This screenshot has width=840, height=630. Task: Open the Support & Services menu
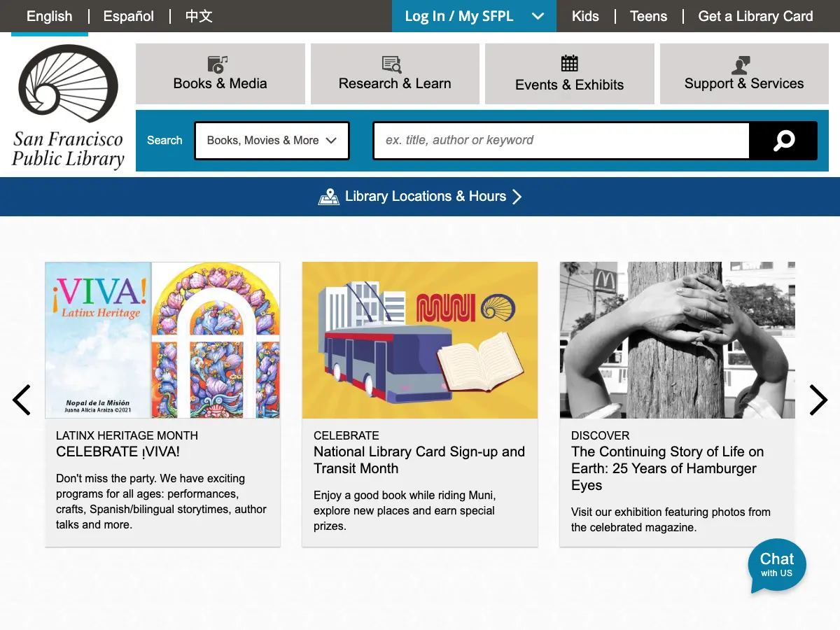744,73
